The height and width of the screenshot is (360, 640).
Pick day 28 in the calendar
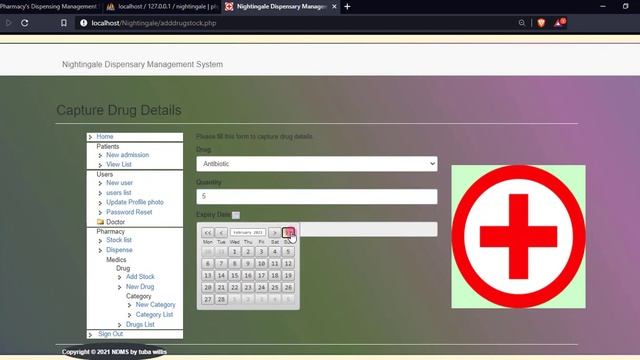(221, 299)
